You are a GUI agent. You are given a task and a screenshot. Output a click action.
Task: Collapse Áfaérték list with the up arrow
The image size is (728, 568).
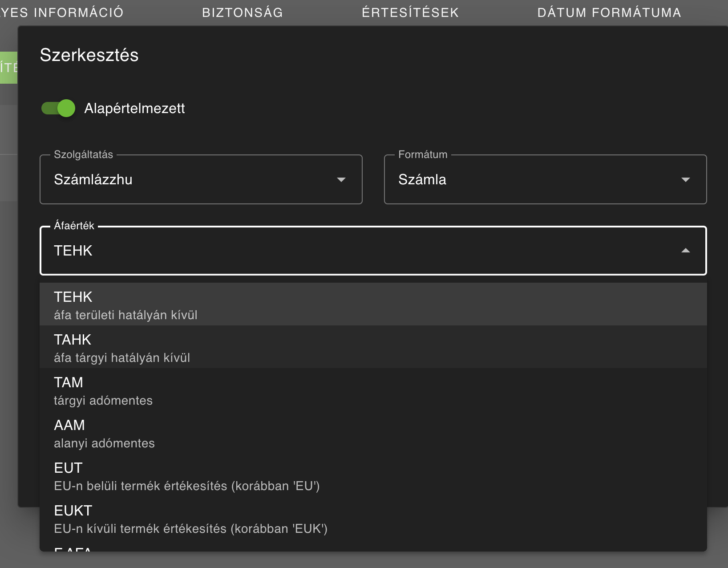685,251
